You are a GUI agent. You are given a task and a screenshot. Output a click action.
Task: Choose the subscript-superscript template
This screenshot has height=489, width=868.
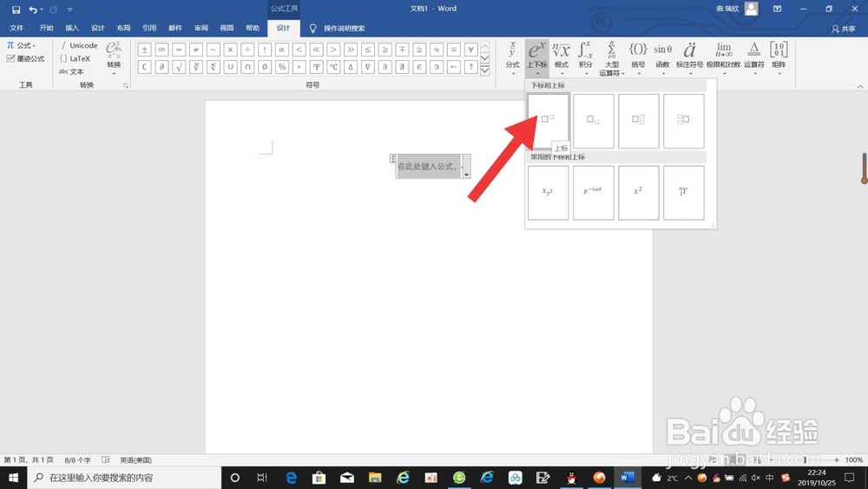[x=638, y=121]
